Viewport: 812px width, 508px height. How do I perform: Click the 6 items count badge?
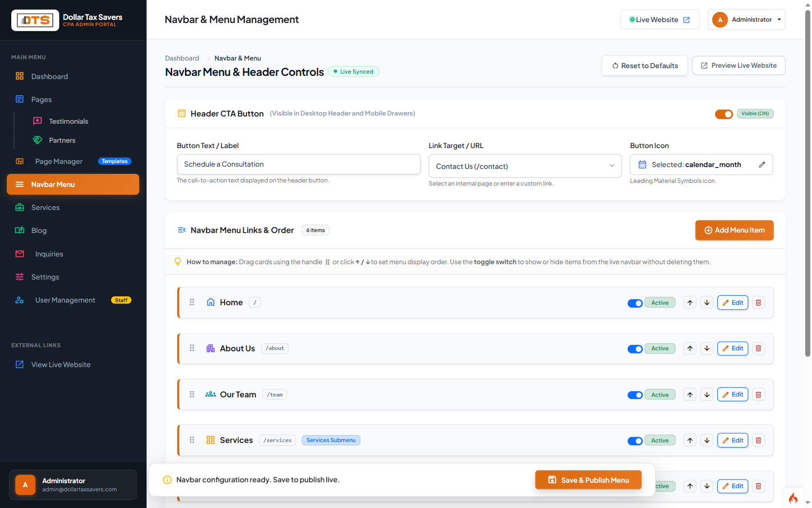pyautogui.click(x=315, y=230)
